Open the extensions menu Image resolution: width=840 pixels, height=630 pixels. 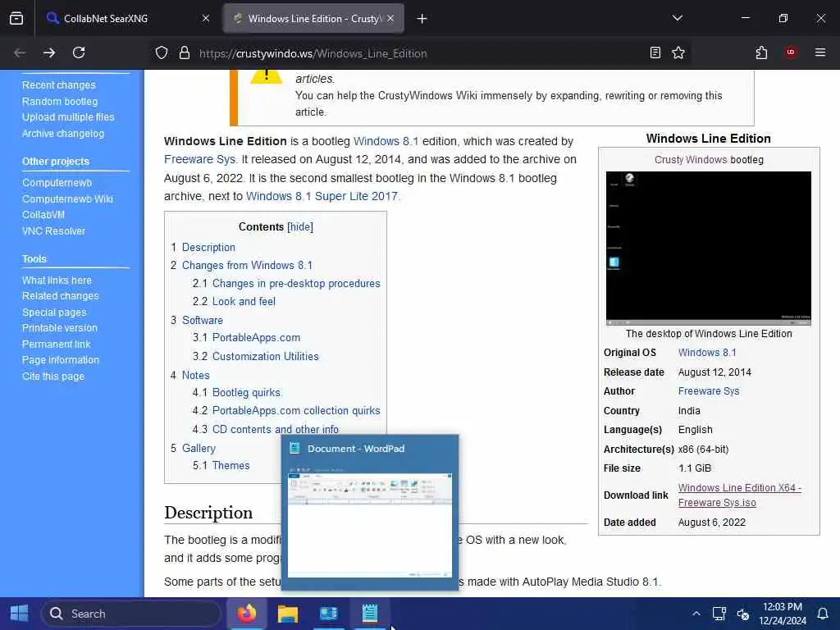coord(761,52)
